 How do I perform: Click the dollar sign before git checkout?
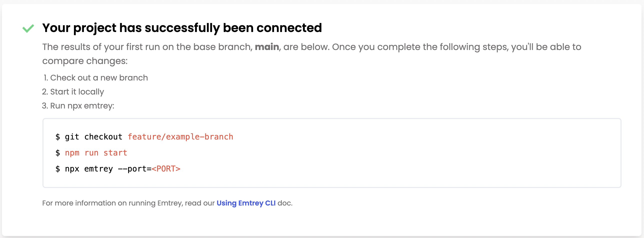[58, 137]
